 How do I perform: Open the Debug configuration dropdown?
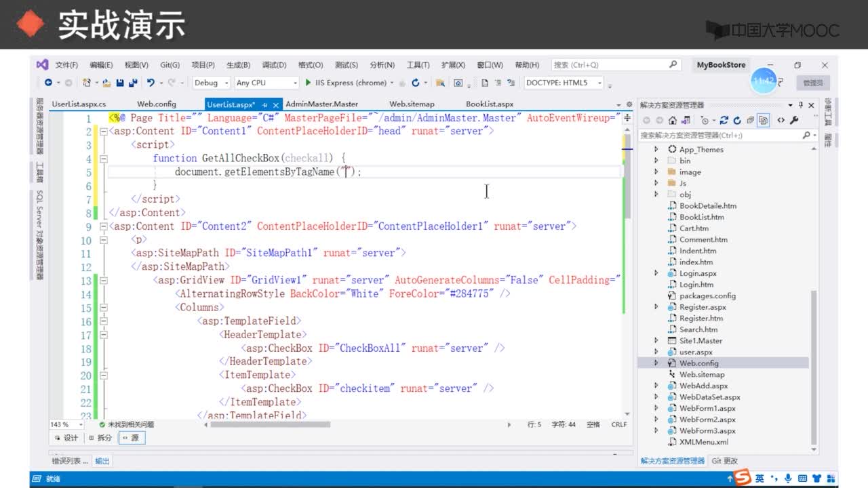coord(211,83)
